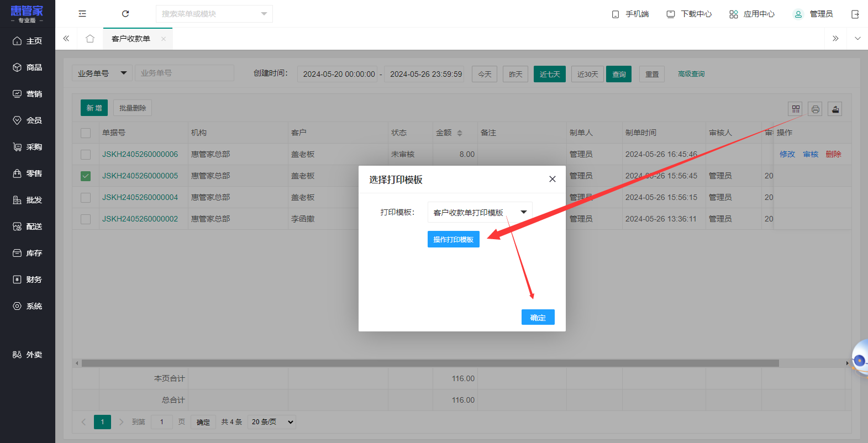
Task: Uncheck row JSKH2405260000005 checkbox
Action: pyautogui.click(x=86, y=176)
